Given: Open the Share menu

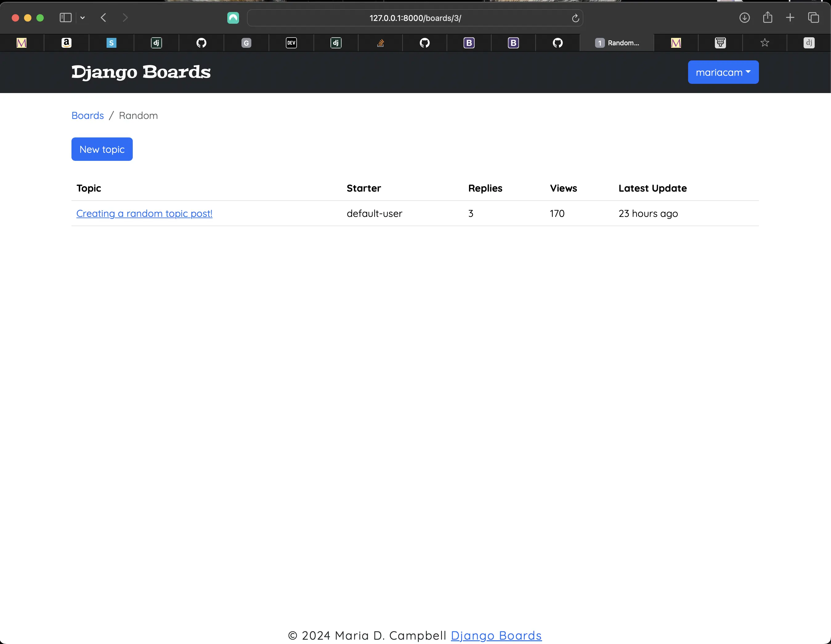Looking at the screenshot, I should point(768,18).
